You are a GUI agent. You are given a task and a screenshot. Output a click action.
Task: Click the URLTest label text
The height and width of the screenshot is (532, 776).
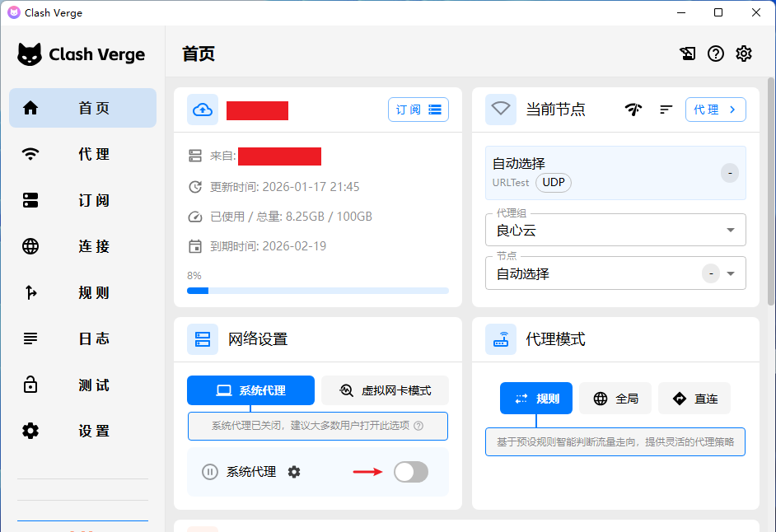[x=511, y=183]
